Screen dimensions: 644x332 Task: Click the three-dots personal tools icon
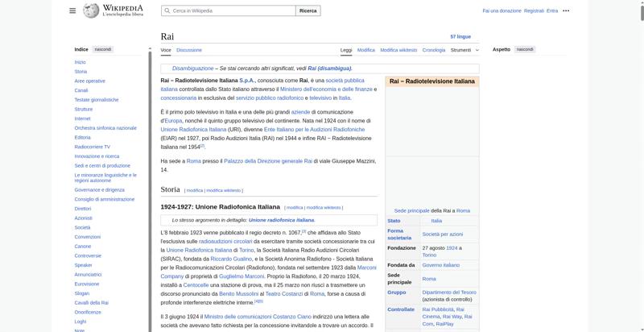(x=566, y=11)
